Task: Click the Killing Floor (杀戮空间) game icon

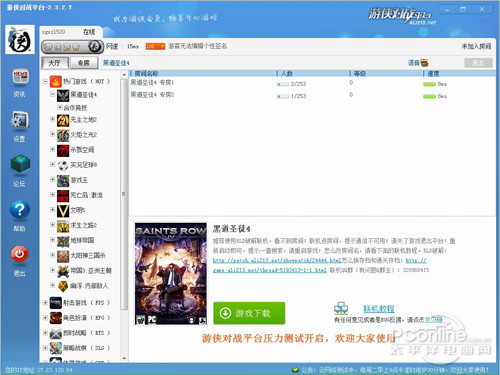Action: (x=63, y=150)
